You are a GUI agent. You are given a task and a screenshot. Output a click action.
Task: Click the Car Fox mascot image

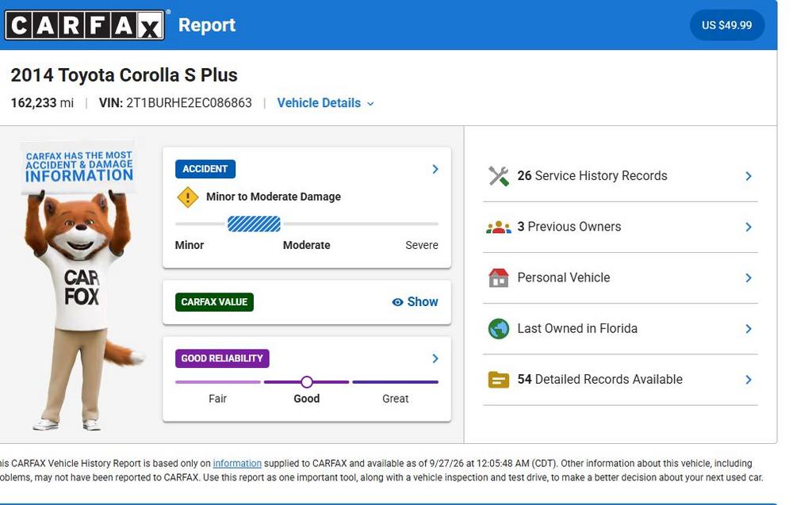click(80, 286)
